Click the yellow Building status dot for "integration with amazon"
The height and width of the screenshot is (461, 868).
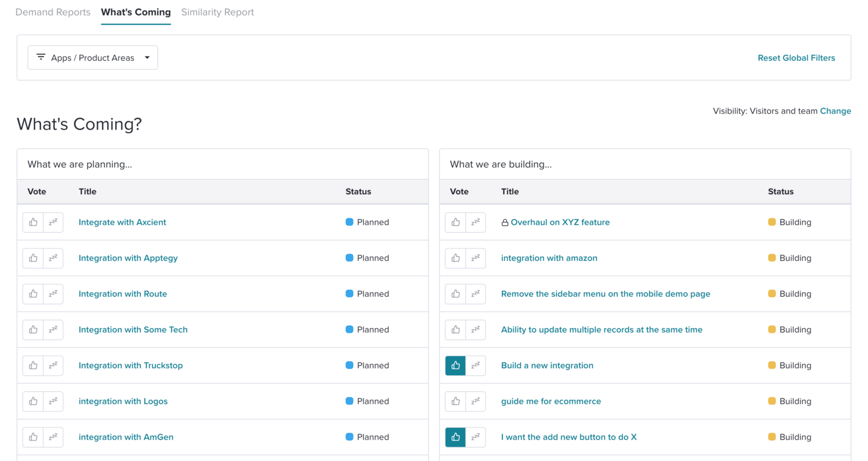772,258
